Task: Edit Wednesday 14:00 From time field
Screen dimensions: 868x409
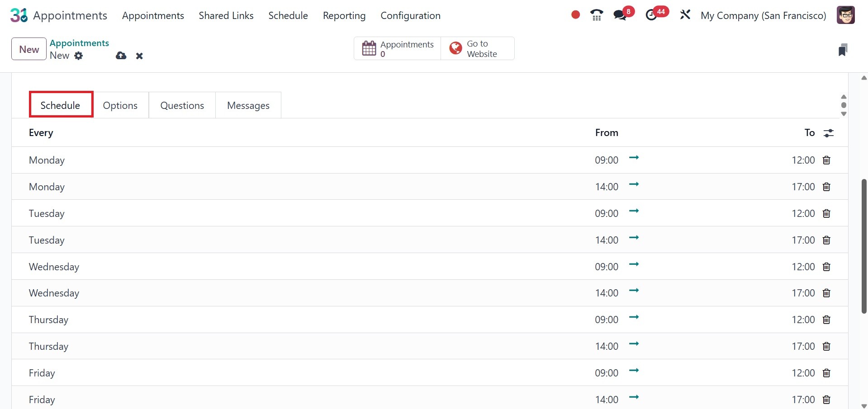Action: [x=606, y=293]
